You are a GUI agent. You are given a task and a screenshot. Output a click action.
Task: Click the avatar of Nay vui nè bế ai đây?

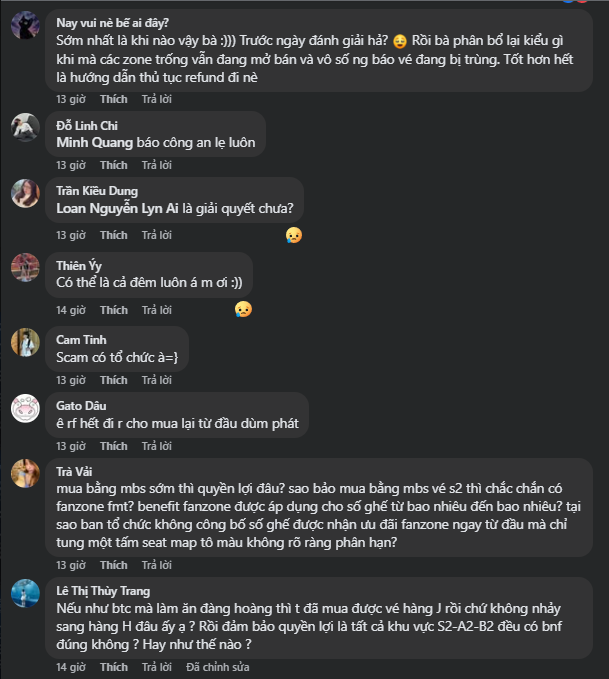pos(25,29)
